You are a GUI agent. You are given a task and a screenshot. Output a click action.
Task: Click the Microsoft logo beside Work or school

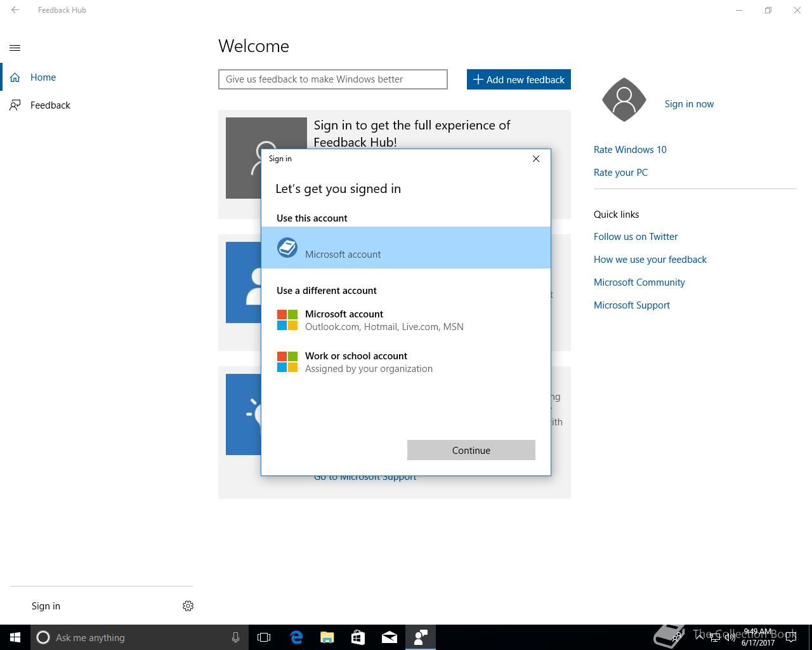[x=287, y=362]
